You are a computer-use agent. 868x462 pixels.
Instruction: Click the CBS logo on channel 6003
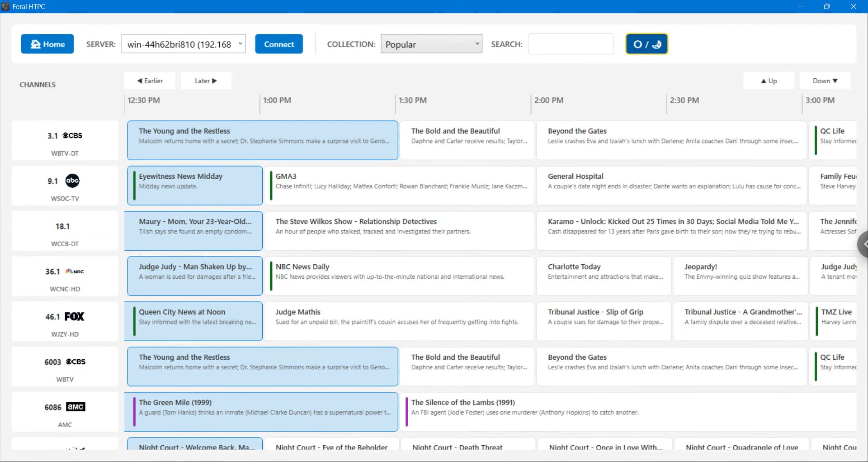[x=75, y=362]
